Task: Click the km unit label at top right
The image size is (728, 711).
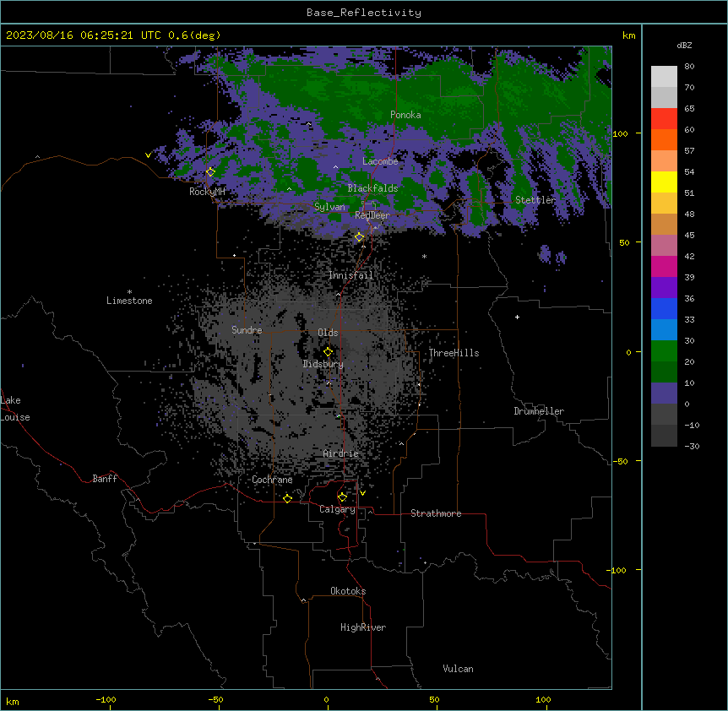Action: click(628, 35)
